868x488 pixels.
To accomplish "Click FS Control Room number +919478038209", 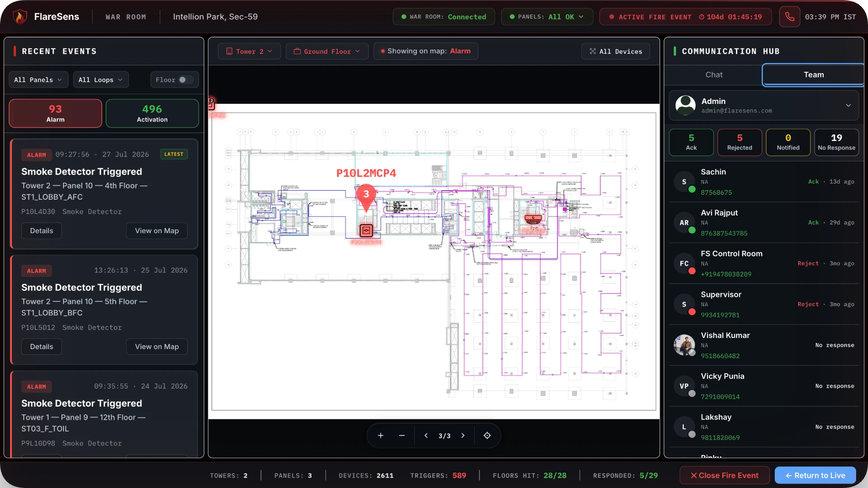I will click(x=726, y=274).
